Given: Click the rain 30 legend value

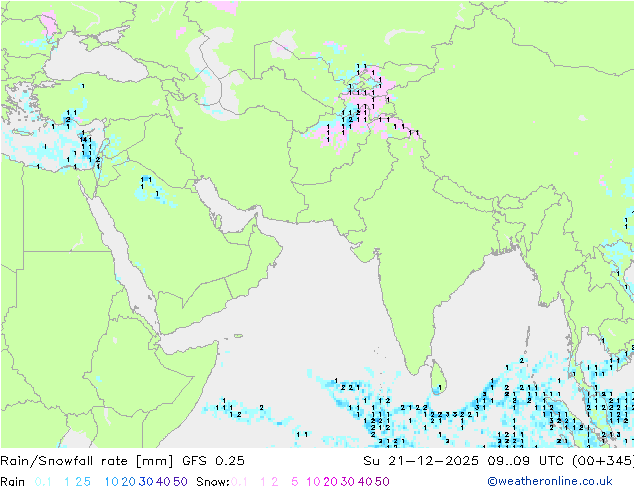Looking at the screenshot, I should [x=146, y=482].
